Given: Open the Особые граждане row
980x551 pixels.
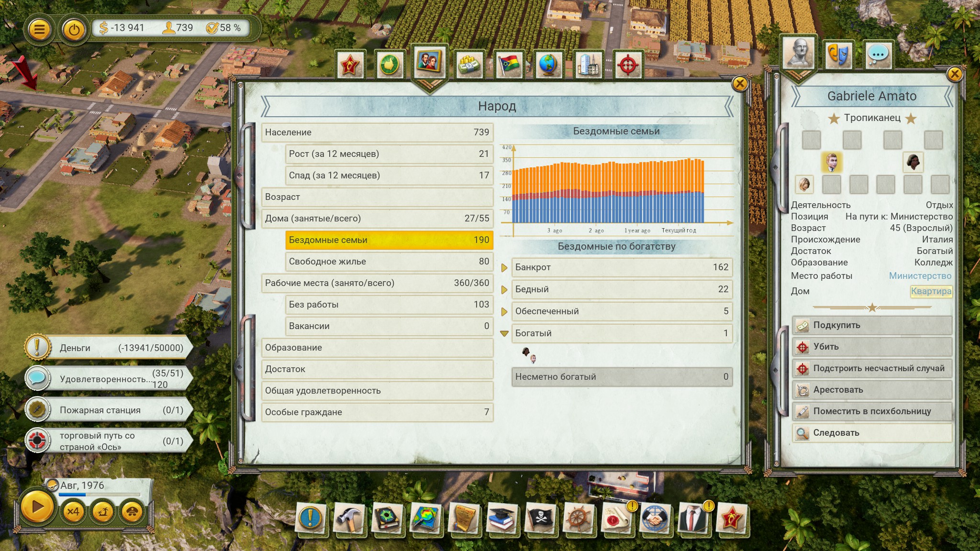Looking at the screenshot, I should click(x=377, y=412).
